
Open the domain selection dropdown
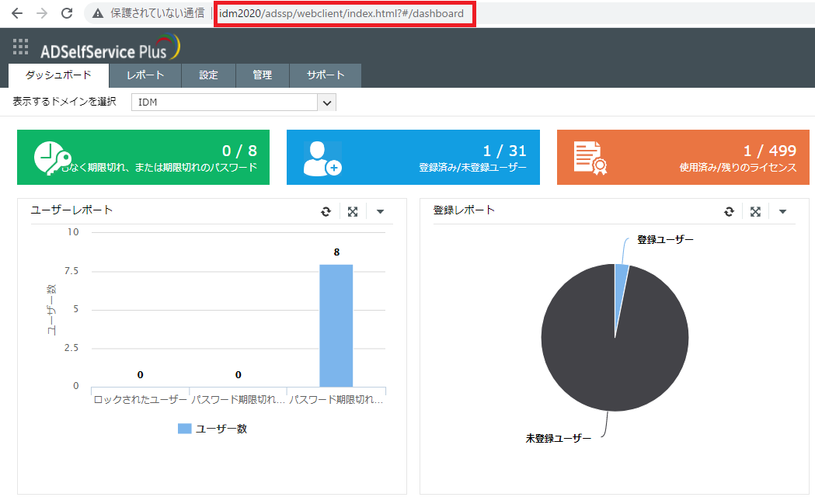[327, 103]
